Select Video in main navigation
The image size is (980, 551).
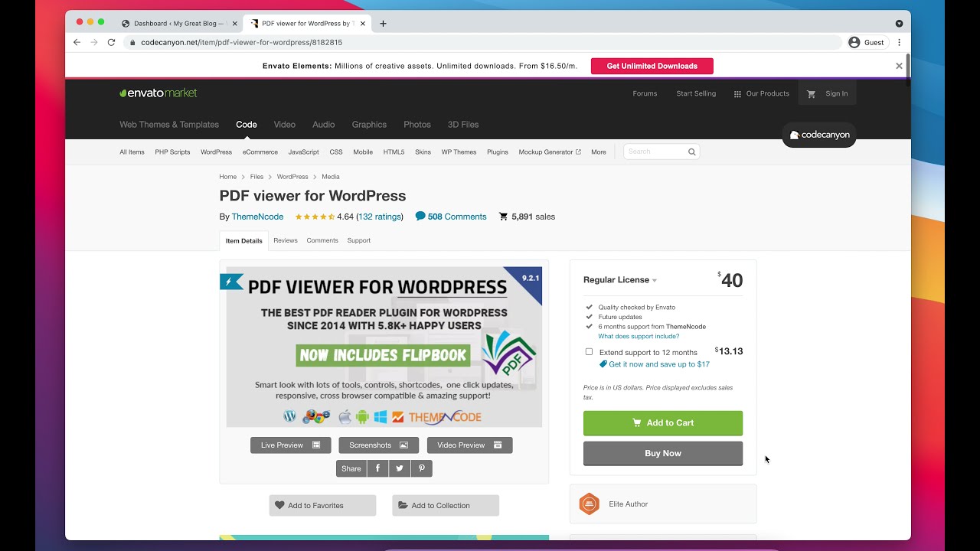(285, 124)
